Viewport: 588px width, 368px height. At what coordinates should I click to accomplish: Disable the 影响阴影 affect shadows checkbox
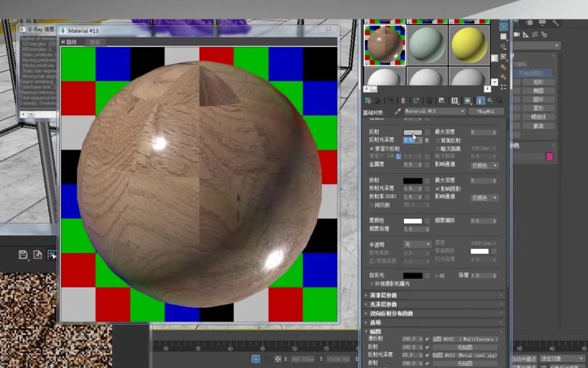(x=437, y=188)
